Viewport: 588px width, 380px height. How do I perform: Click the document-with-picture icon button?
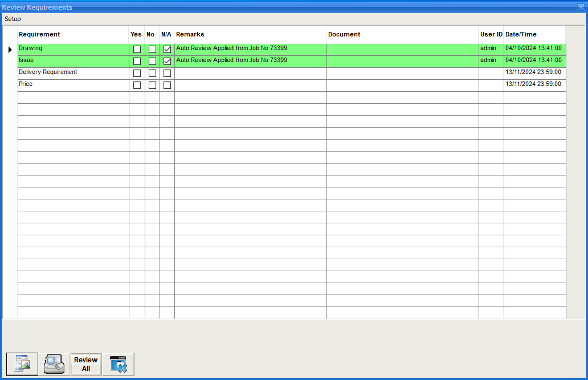click(x=22, y=364)
